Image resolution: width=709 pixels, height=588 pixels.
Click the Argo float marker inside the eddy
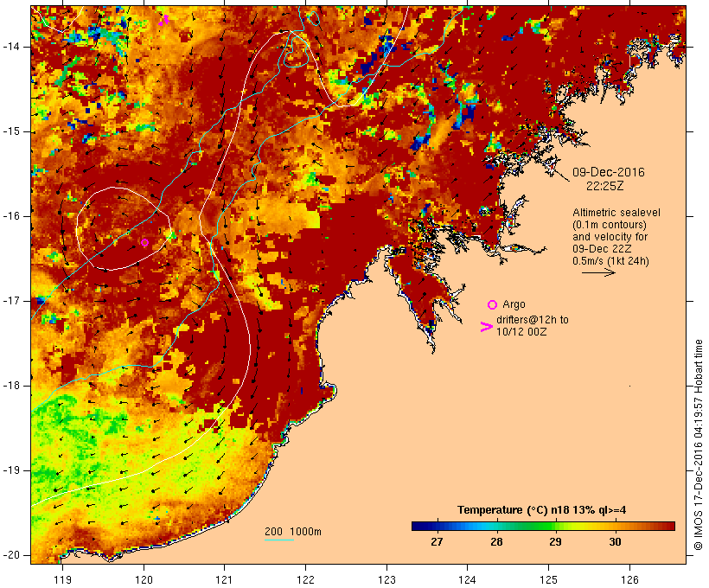click(144, 242)
